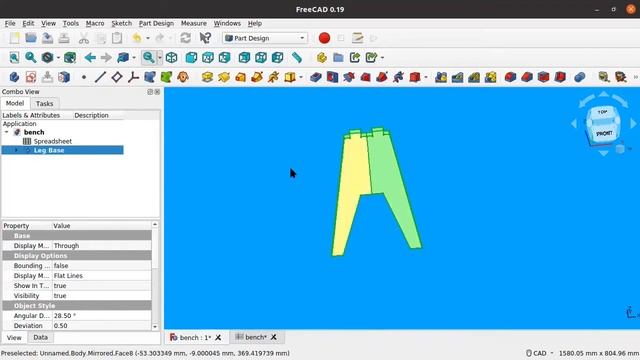
Task: Select the Mirrored feature tool
Action: coord(441,77)
